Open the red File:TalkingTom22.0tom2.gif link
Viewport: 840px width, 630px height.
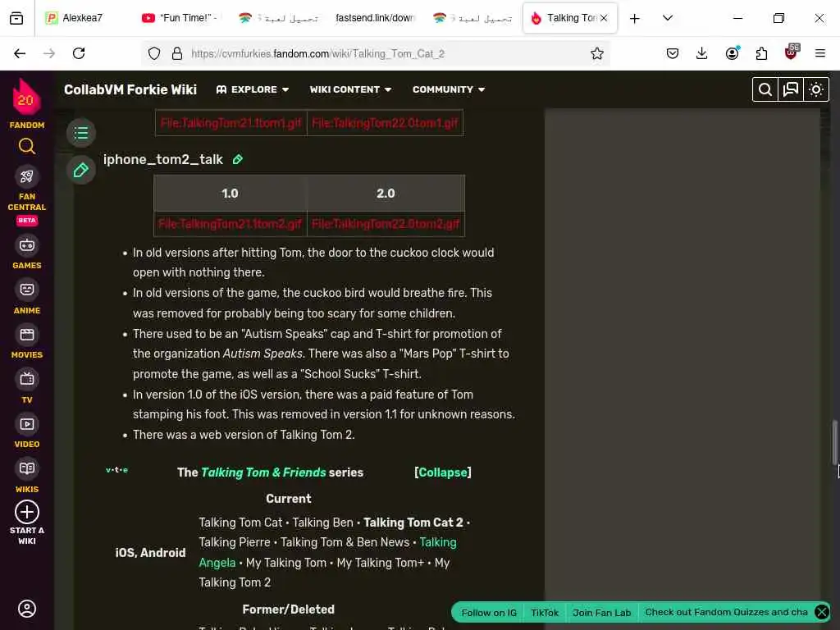(x=386, y=224)
